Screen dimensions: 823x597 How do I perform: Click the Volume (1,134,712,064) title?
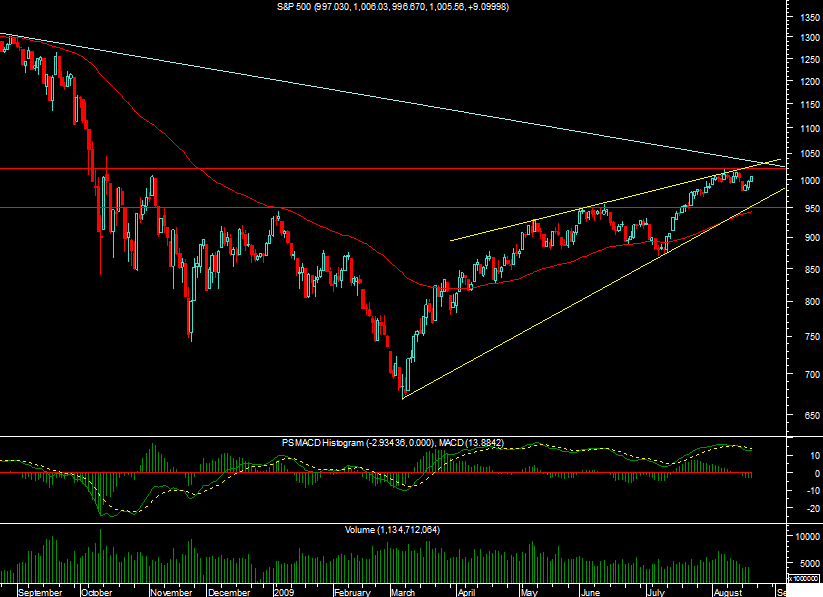[x=393, y=530]
